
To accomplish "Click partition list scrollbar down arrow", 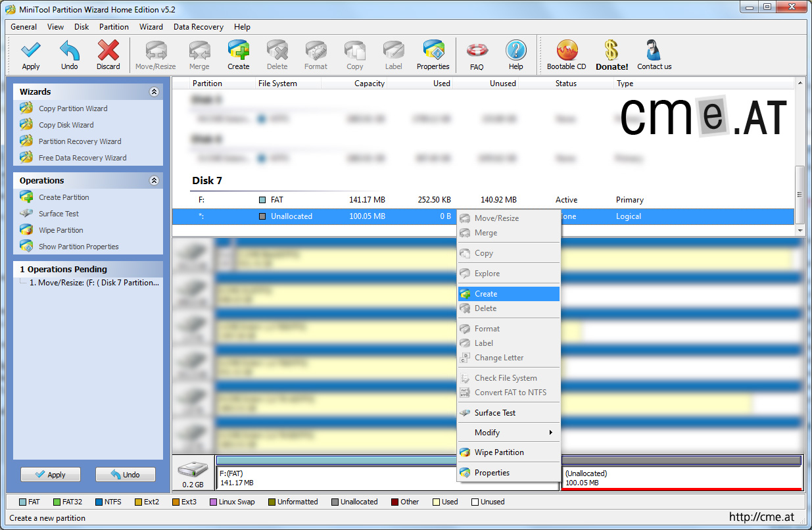I will 800,231.
